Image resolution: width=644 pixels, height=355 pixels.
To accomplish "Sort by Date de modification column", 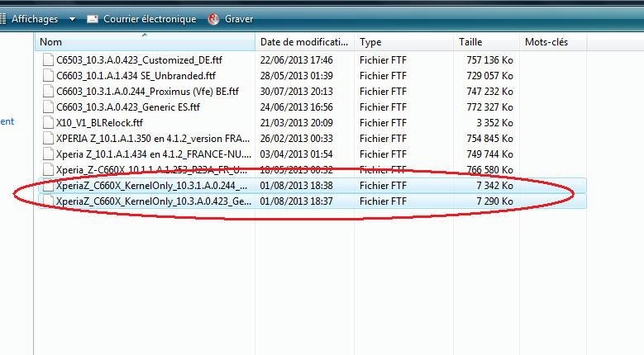I will coord(305,42).
